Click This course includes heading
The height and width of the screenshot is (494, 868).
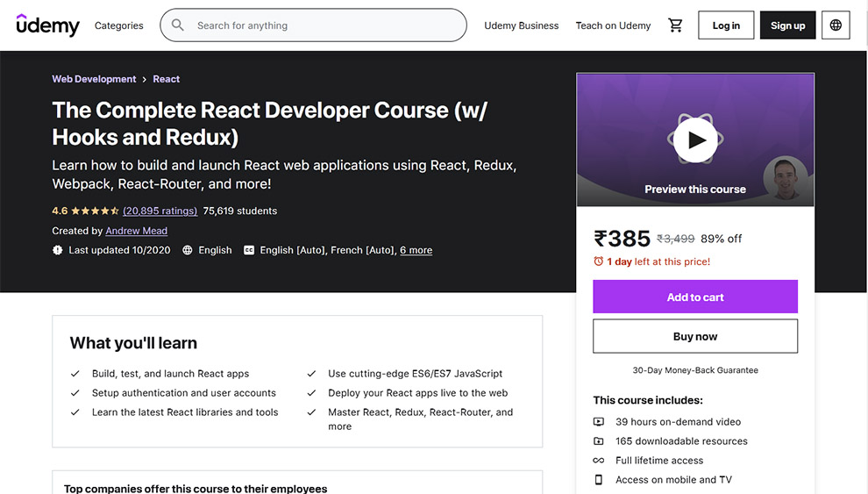tap(648, 400)
